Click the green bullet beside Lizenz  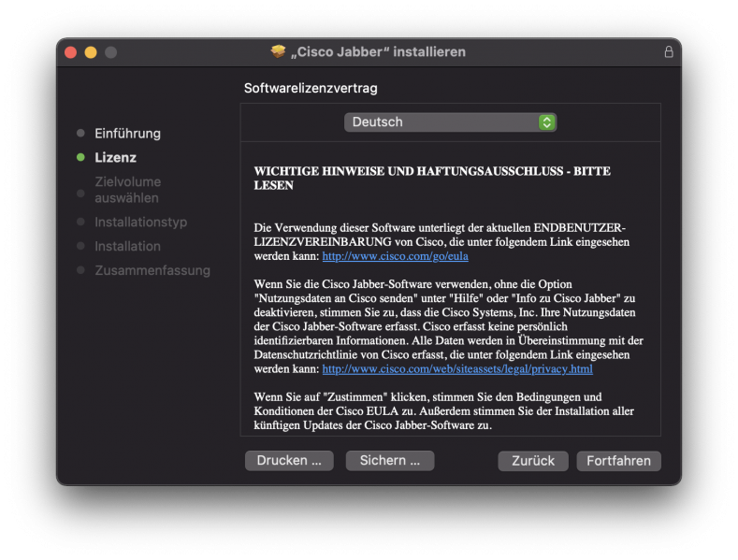coord(80,157)
